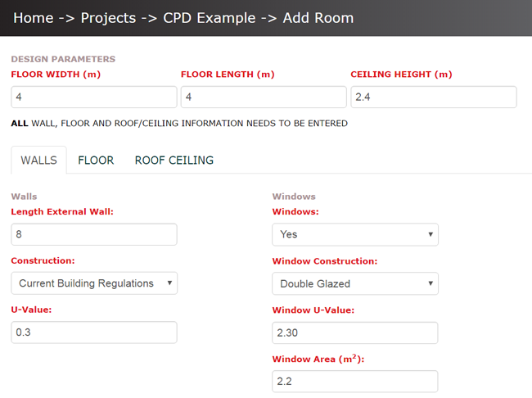Image resolution: width=532 pixels, height=398 pixels.
Task: Open CPD Example in breadcrumb
Action: tap(209, 18)
